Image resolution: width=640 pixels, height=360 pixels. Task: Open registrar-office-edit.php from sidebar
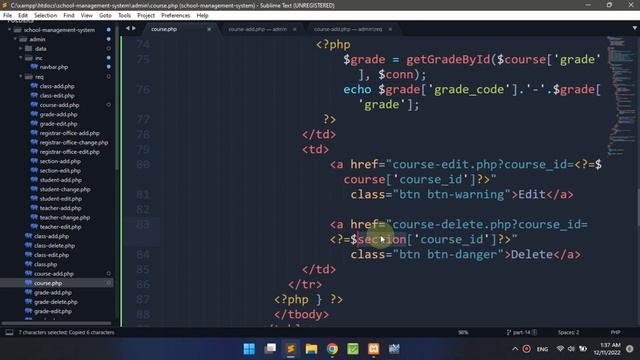pyautogui.click(x=69, y=152)
